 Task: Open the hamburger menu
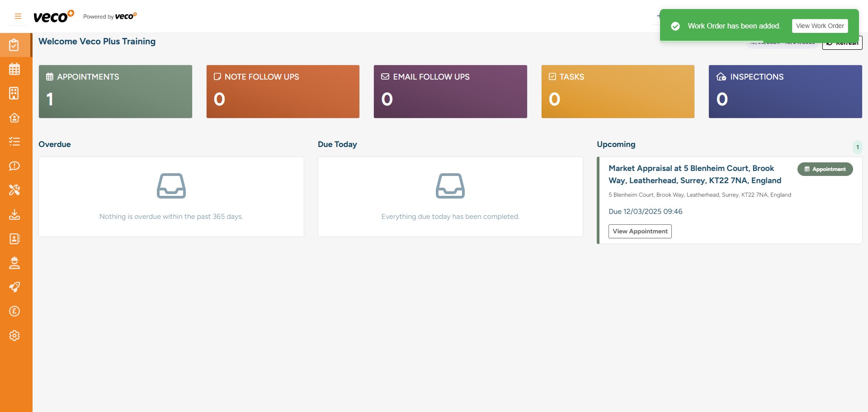pos(18,16)
